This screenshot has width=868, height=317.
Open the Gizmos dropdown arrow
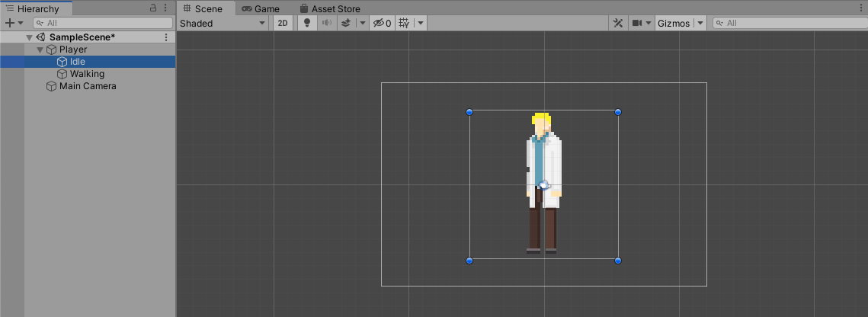(700, 23)
